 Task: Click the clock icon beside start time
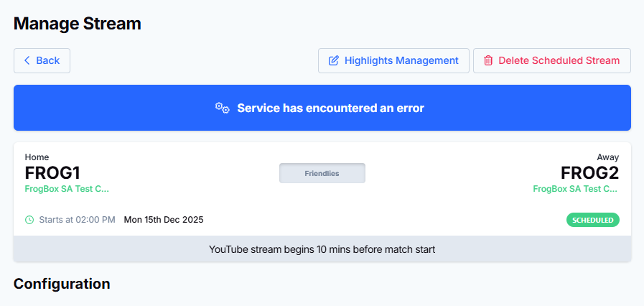[29, 220]
